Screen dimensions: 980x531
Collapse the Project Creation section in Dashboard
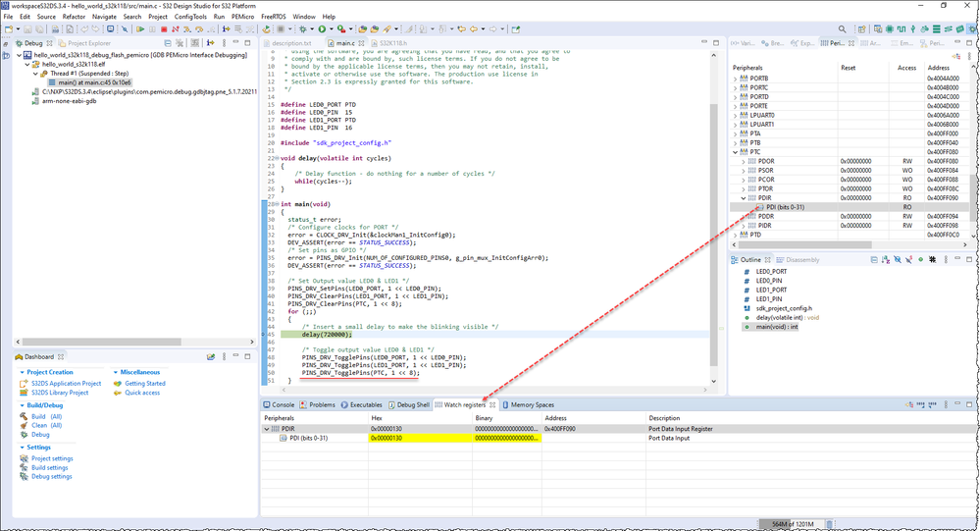click(x=23, y=373)
